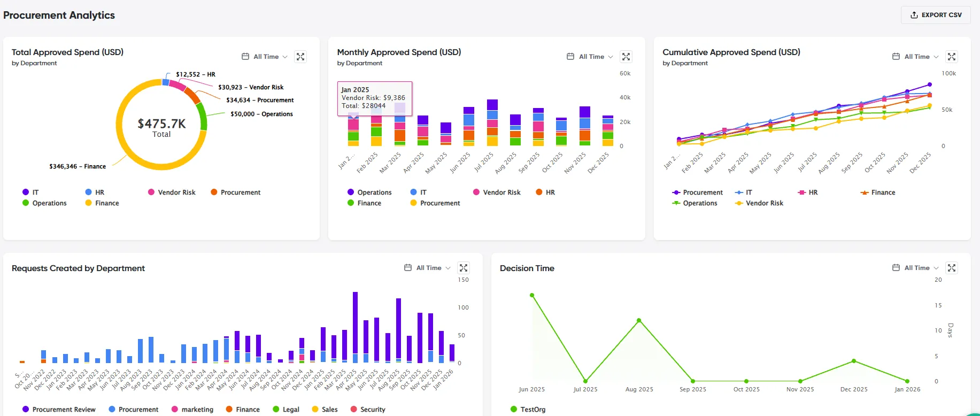Toggle Procurement Review series in Requests legend

point(59,410)
